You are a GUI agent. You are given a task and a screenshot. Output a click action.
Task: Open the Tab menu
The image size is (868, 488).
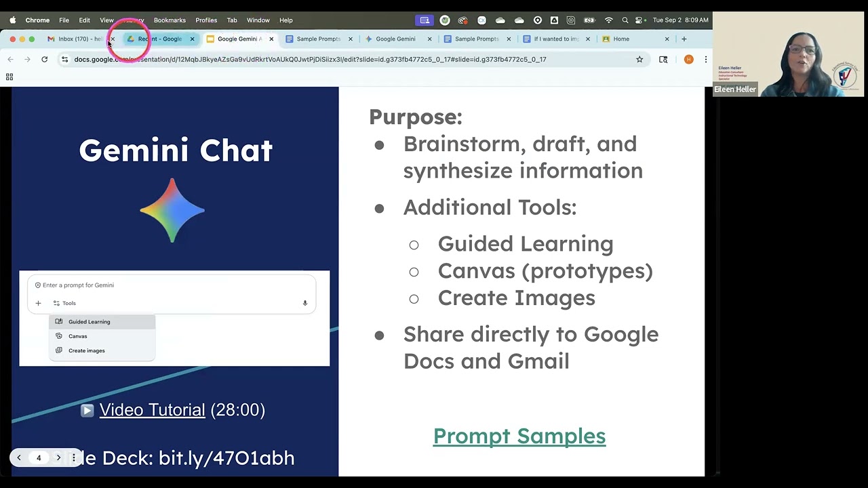pyautogui.click(x=232, y=20)
